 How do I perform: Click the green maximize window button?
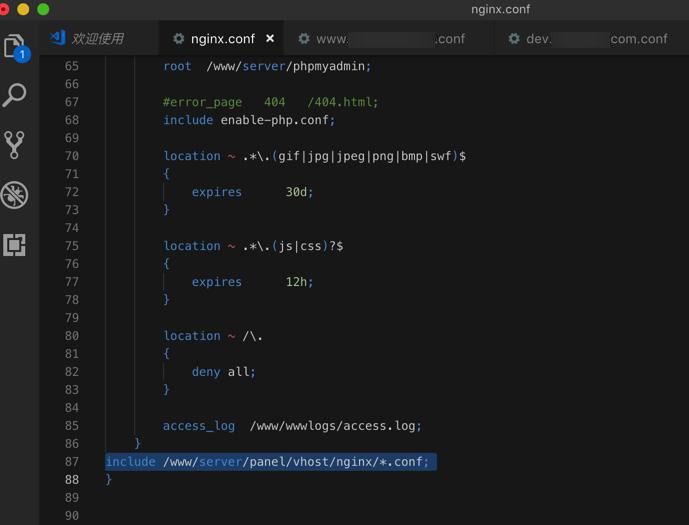point(43,9)
